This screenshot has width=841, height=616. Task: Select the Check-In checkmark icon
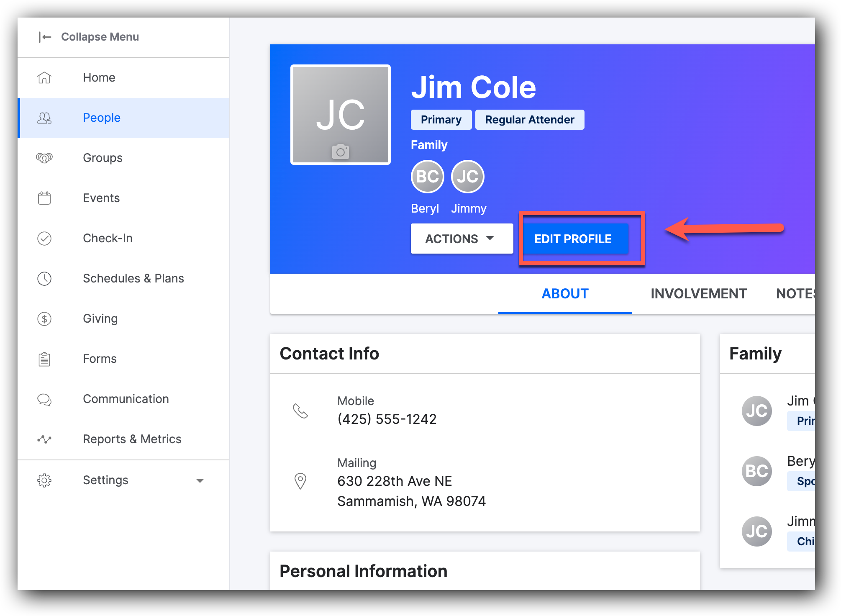pyautogui.click(x=44, y=238)
